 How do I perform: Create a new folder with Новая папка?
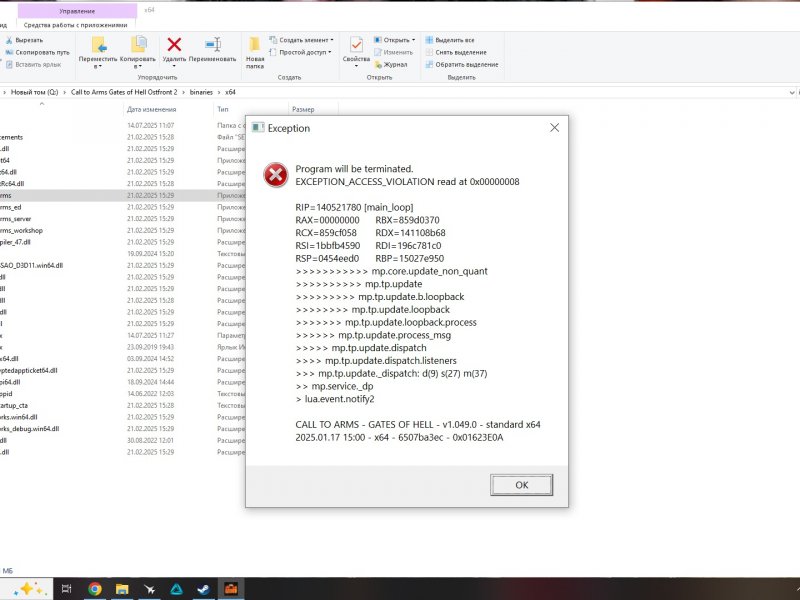pos(255,52)
